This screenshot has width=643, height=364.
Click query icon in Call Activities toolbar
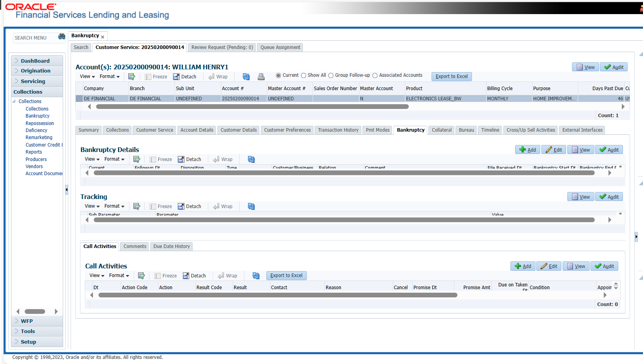[141, 276]
